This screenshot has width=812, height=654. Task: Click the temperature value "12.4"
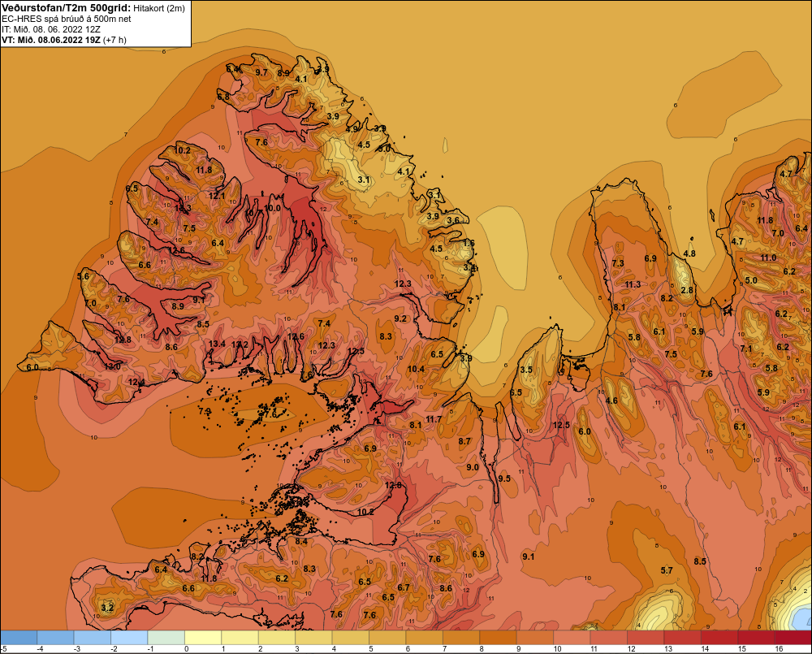click(x=136, y=382)
